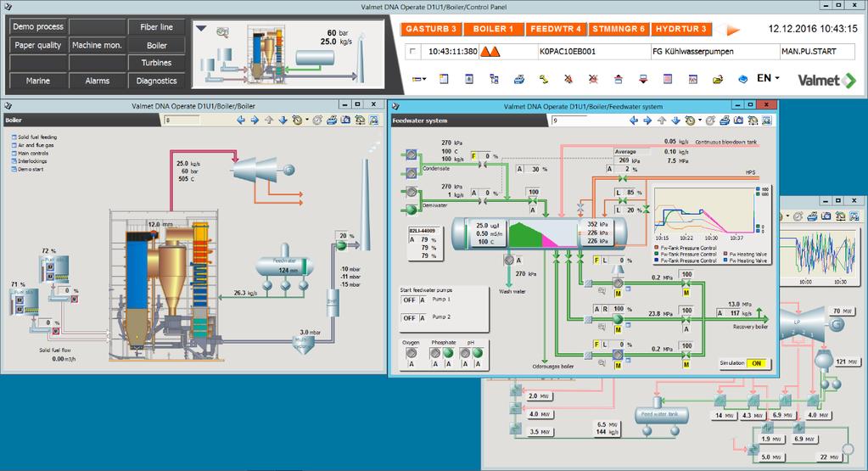This screenshot has height=471, width=868.
Task: Go forward in Feedwater system window
Action: (x=647, y=121)
